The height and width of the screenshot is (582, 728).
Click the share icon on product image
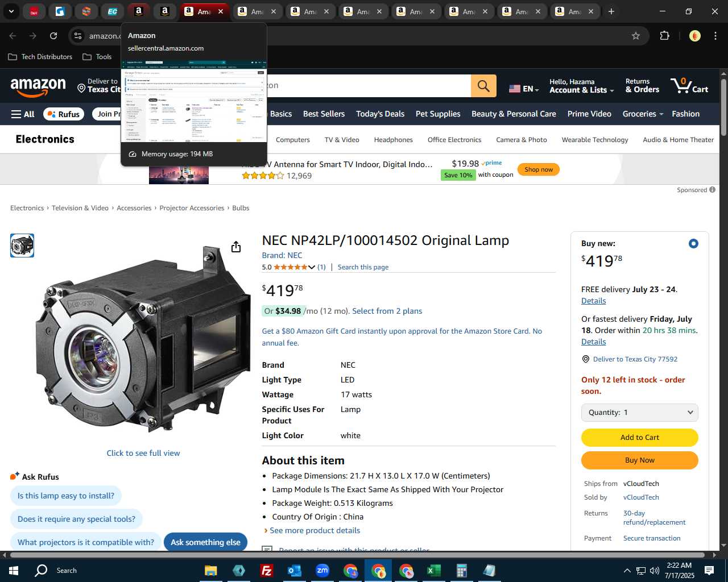pyautogui.click(x=236, y=247)
